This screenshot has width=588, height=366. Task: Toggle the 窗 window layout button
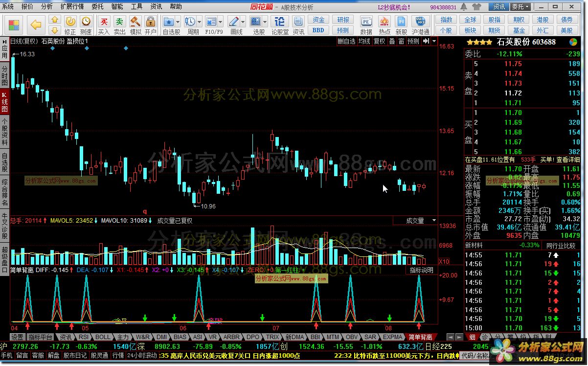click(x=401, y=42)
